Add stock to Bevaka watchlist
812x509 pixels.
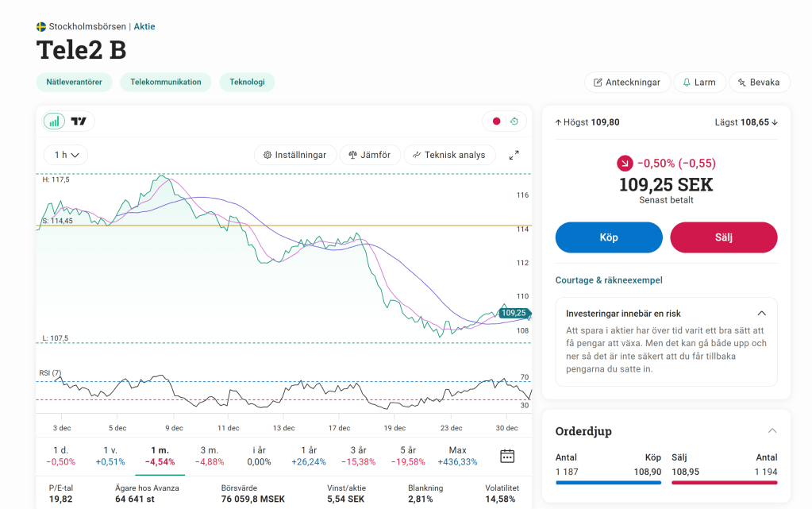[x=759, y=82]
